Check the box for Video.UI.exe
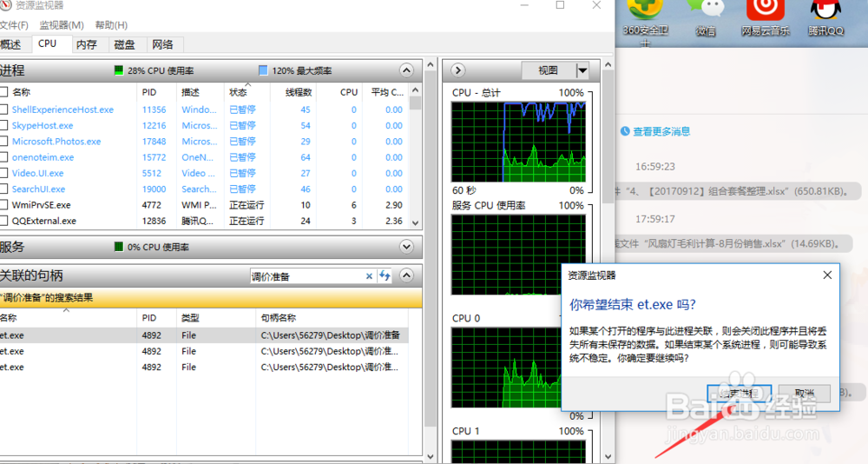Image resolution: width=868 pixels, height=464 pixels. pos(3,174)
